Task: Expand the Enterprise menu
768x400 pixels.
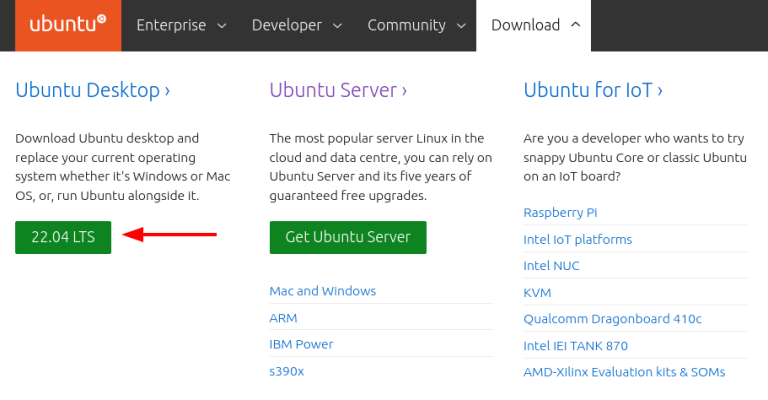Action: pyautogui.click(x=181, y=25)
